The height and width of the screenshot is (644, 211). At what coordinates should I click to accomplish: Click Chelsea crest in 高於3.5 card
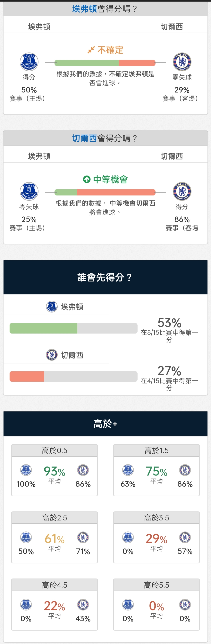coord(185,538)
